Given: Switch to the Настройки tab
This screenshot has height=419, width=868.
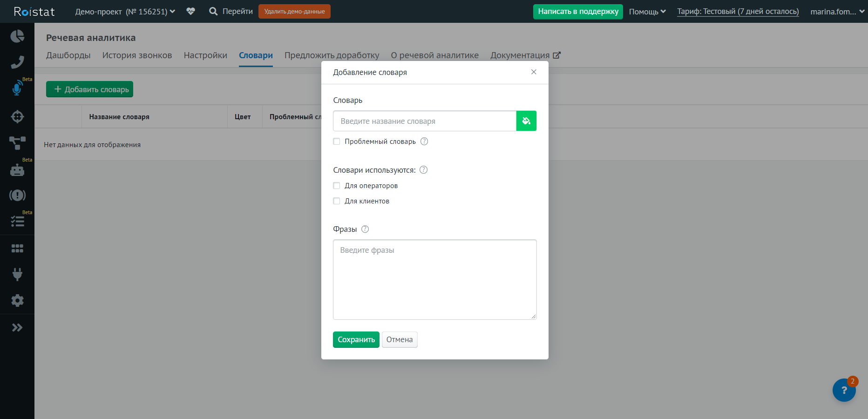Looking at the screenshot, I should pos(205,55).
